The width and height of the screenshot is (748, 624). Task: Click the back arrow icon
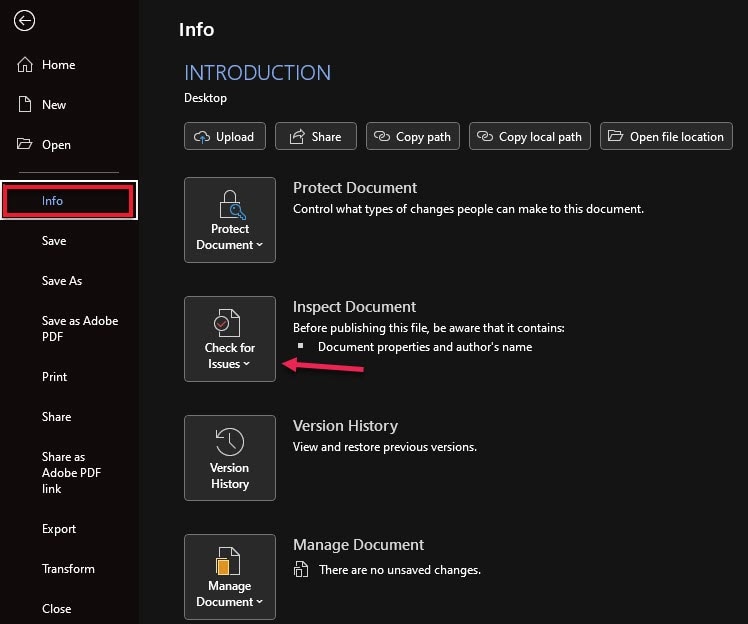(25, 21)
